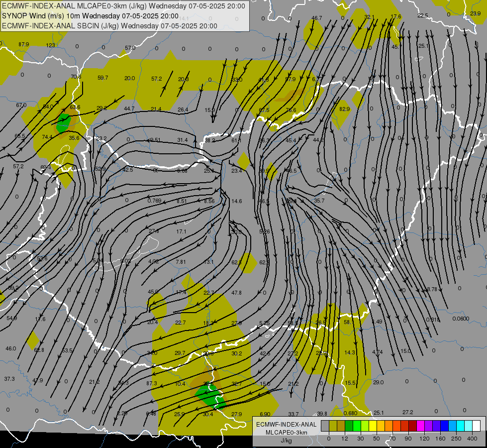Click the map value 123

[x=50, y=45]
